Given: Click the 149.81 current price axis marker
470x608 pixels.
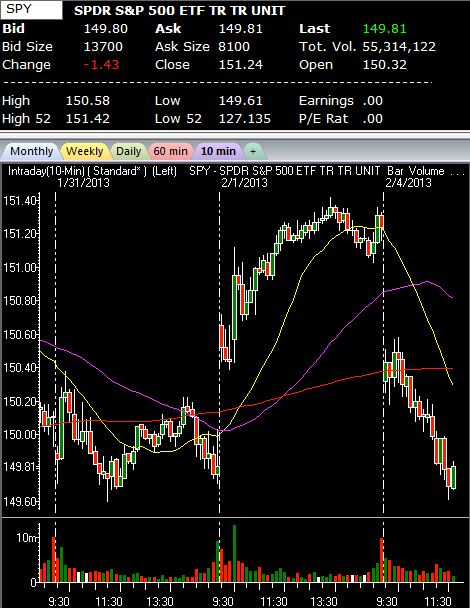Looking at the screenshot, I should 20,466.
